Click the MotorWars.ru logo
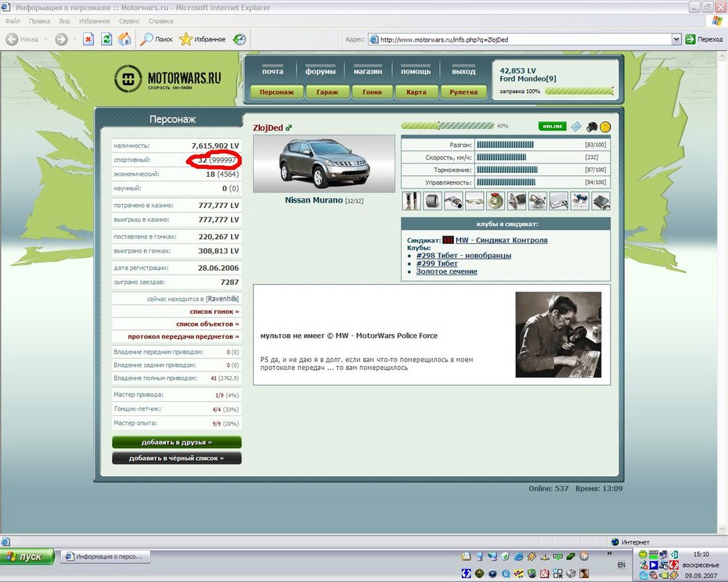 pyautogui.click(x=168, y=78)
